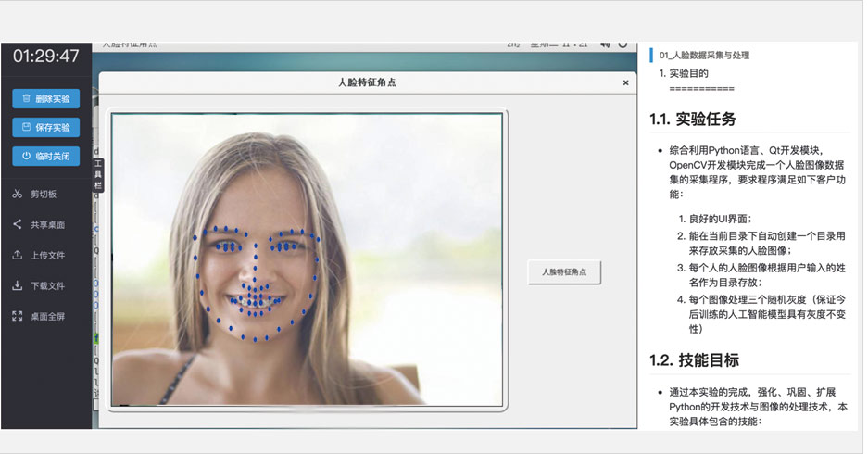Choose the 上传文件 upload icon
Image resolution: width=868 pixels, height=454 pixels.
[x=18, y=255]
